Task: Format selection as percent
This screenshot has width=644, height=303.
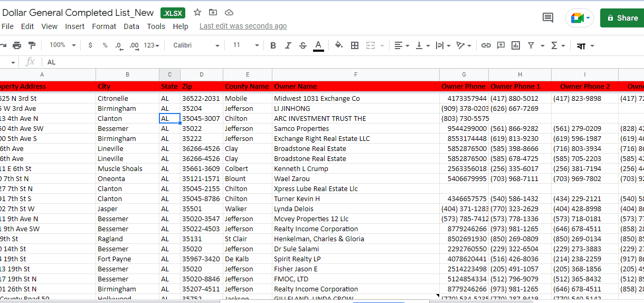Action: click(x=105, y=45)
